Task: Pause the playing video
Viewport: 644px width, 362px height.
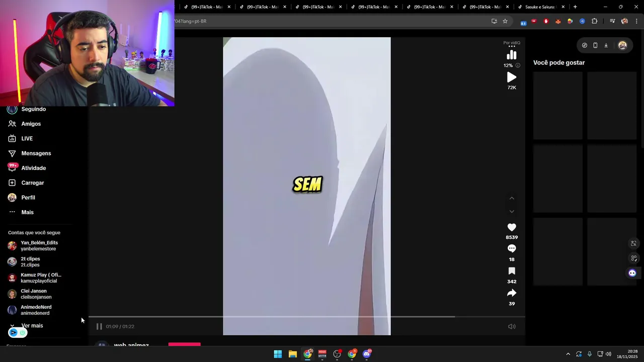Action: (99, 326)
